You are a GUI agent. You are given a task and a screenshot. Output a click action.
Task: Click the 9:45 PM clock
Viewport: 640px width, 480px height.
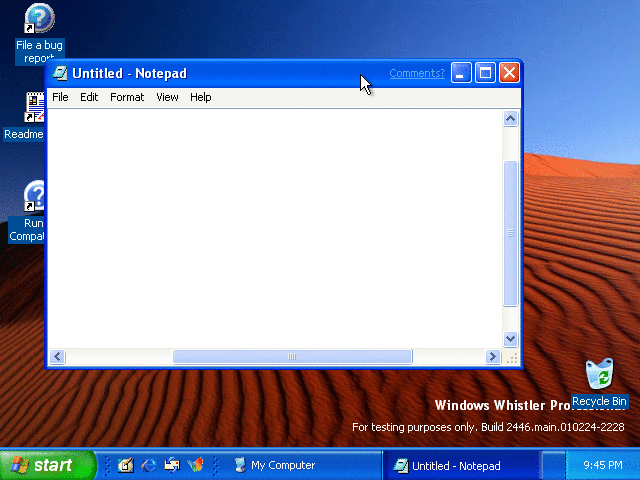pyautogui.click(x=602, y=465)
